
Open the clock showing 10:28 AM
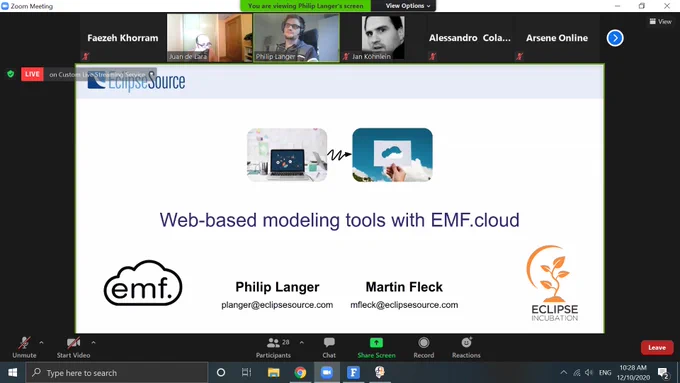coord(633,373)
